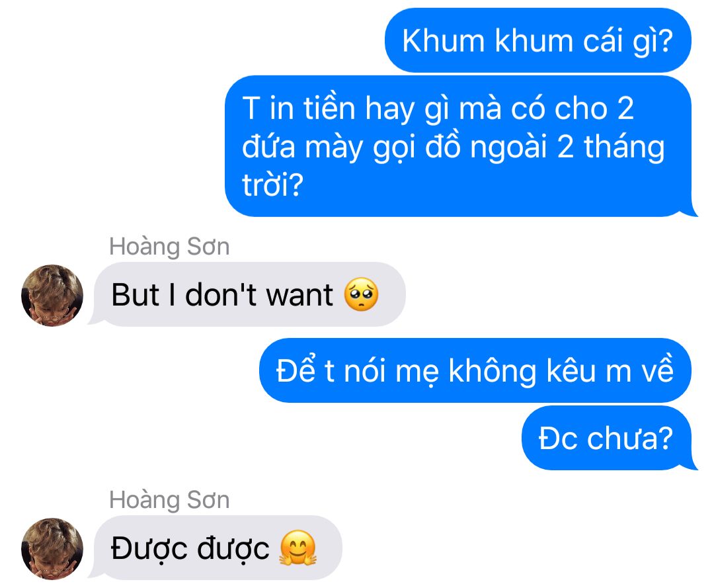Click the word "ngoài" in the blue message

[x=508, y=148]
